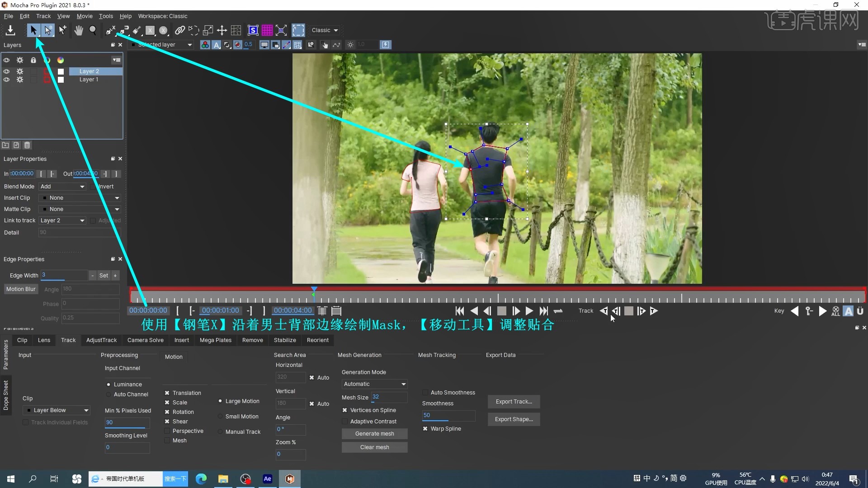The image size is (868, 488).
Task: Toggle the magenta grid overlay icon
Action: (267, 30)
